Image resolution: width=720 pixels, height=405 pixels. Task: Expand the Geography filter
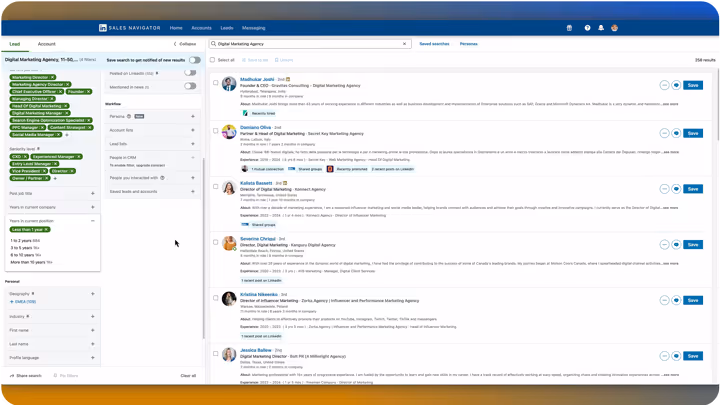(x=93, y=293)
